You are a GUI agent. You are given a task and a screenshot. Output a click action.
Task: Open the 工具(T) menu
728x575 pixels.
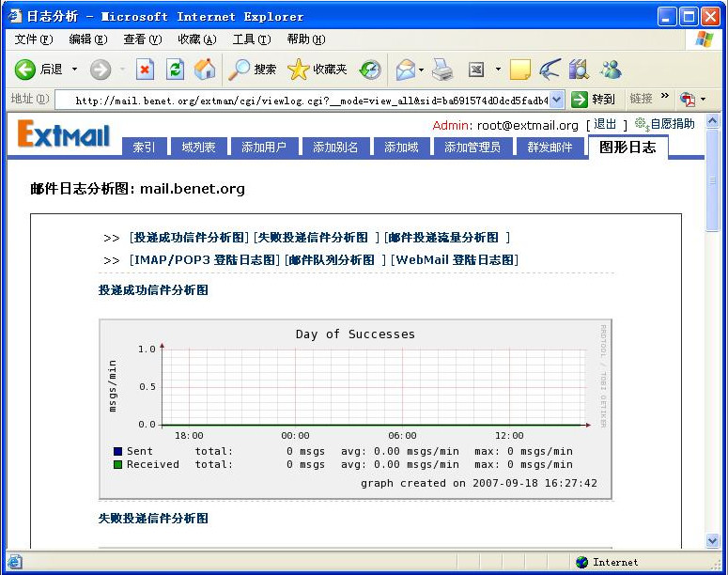[x=251, y=39]
